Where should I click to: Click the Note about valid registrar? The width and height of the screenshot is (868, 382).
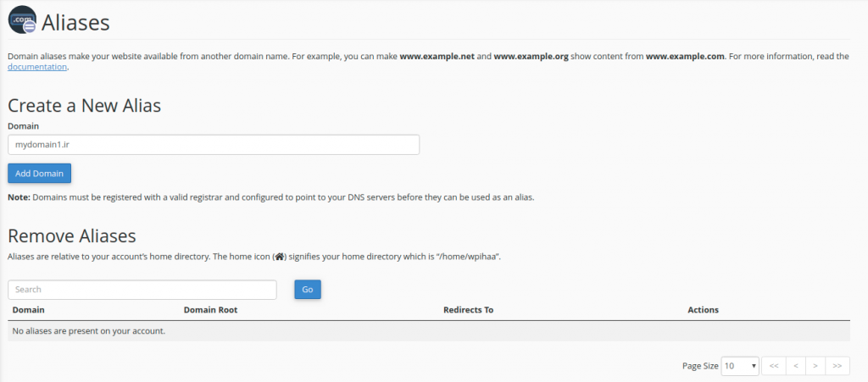pos(270,197)
